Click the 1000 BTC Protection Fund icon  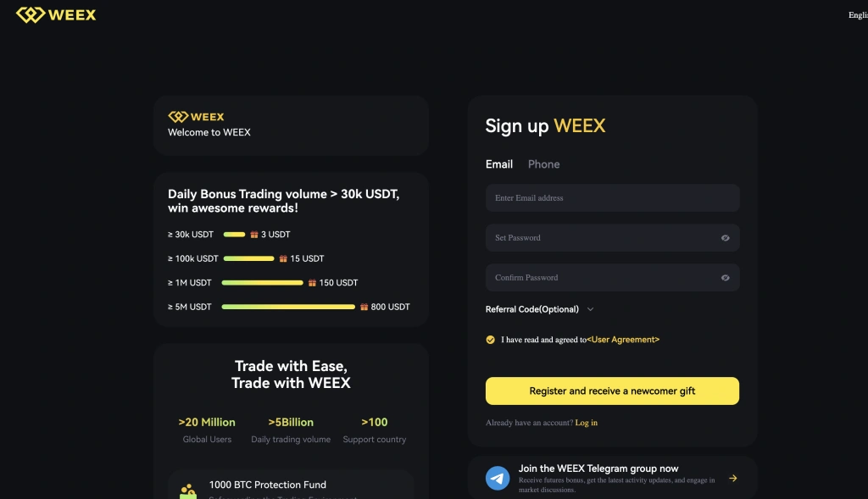click(x=188, y=491)
